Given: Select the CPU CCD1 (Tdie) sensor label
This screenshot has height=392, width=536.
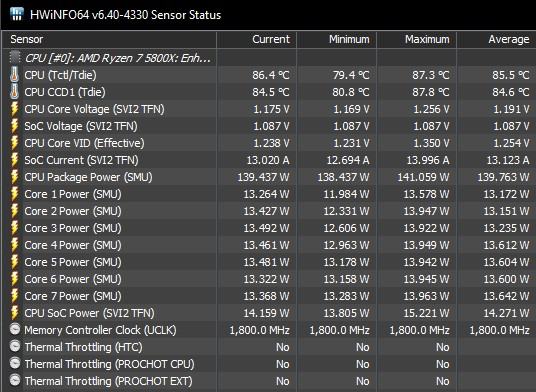Looking at the screenshot, I should tap(65, 92).
